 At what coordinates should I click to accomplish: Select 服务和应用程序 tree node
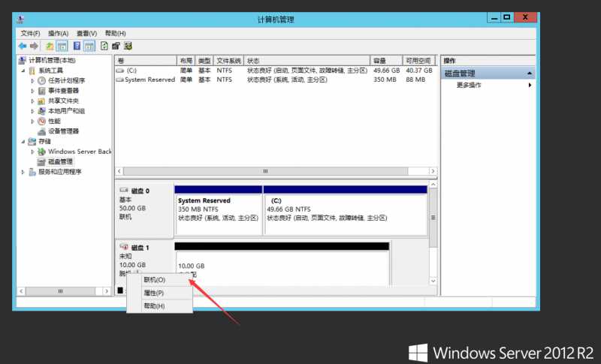click(x=60, y=172)
